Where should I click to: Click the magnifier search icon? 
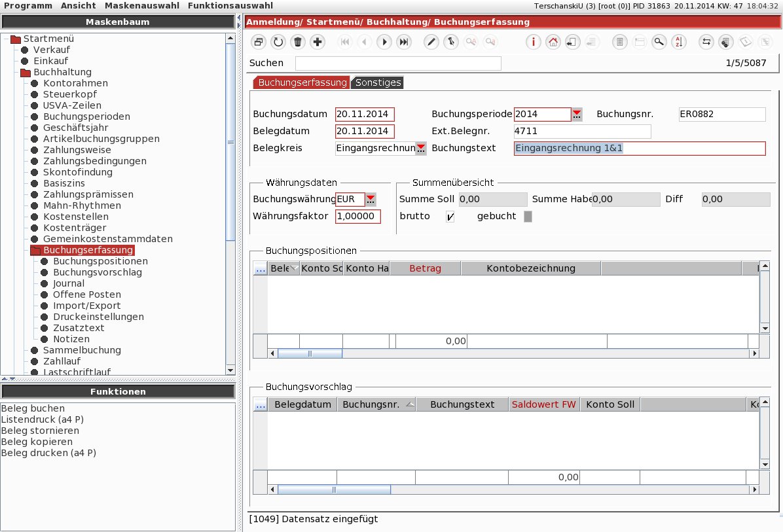click(x=659, y=42)
